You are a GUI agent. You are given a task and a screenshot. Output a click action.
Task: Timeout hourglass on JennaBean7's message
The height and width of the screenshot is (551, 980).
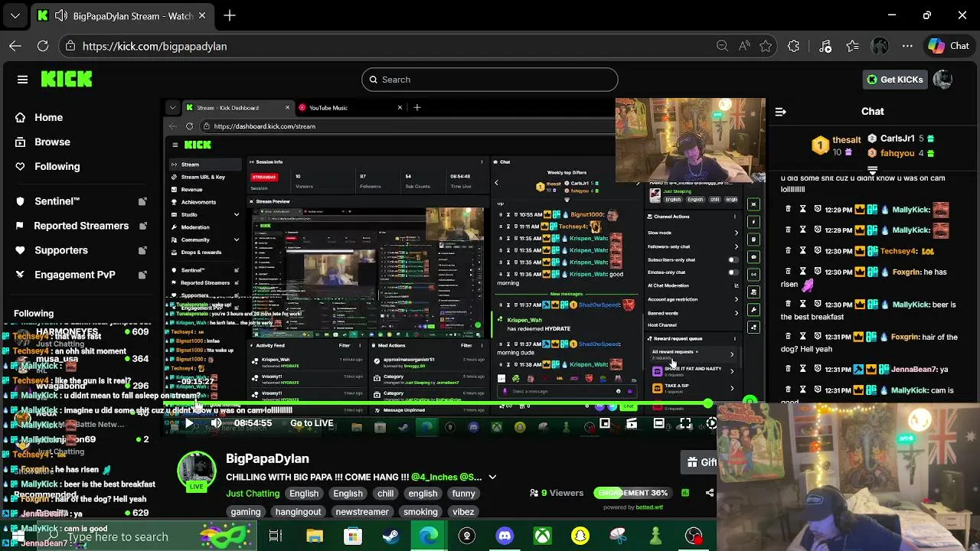pyautogui.click(x=803, y=369)
